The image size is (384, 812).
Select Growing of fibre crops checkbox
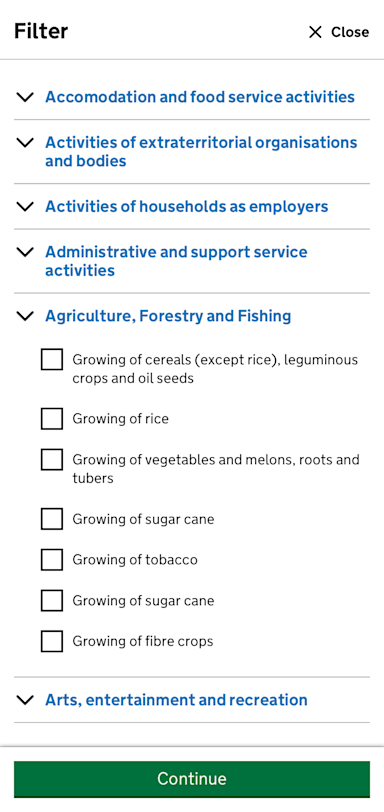52,641
